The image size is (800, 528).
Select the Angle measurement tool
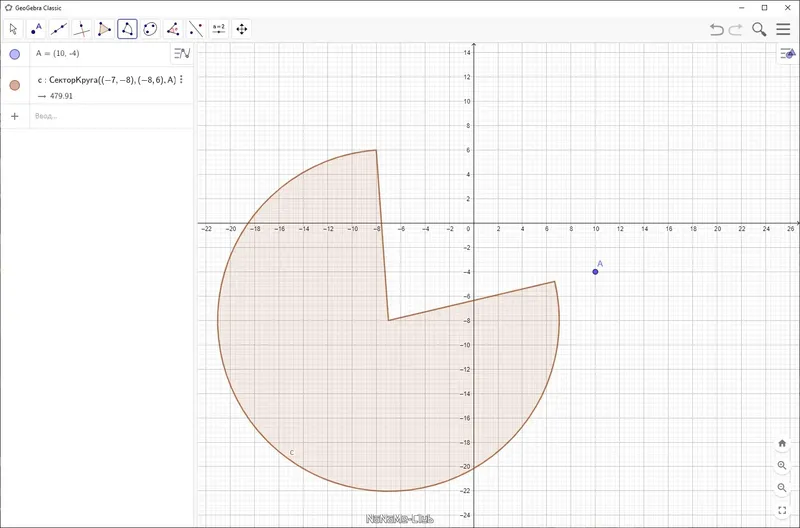coord(173,29)
